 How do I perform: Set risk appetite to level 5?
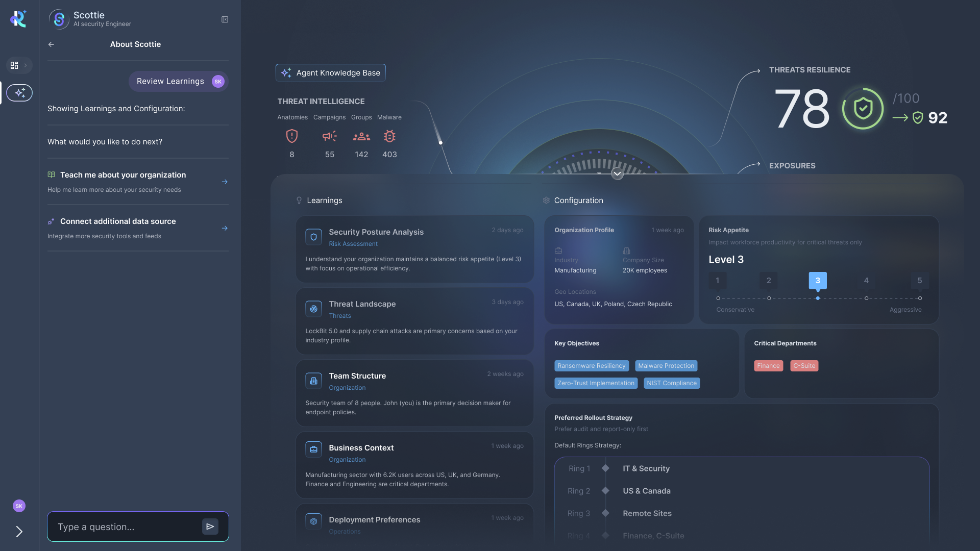[x=920, y=281]
